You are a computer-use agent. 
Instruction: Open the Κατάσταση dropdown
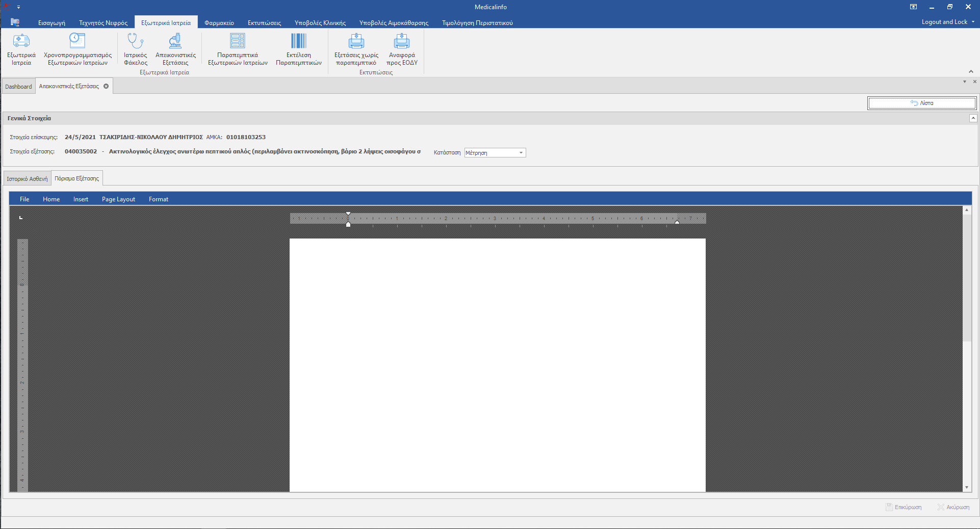521,153
